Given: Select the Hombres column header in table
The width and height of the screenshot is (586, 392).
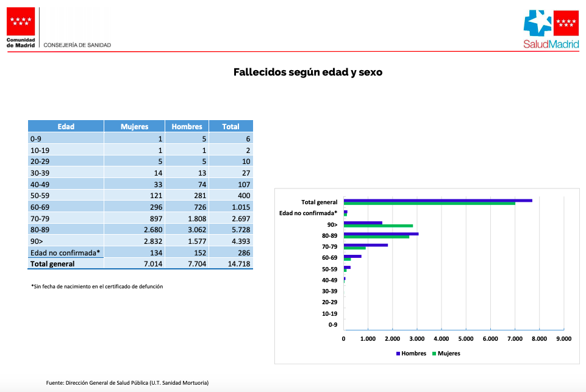Looking at the screenshot, I should [x=187, y=126].
